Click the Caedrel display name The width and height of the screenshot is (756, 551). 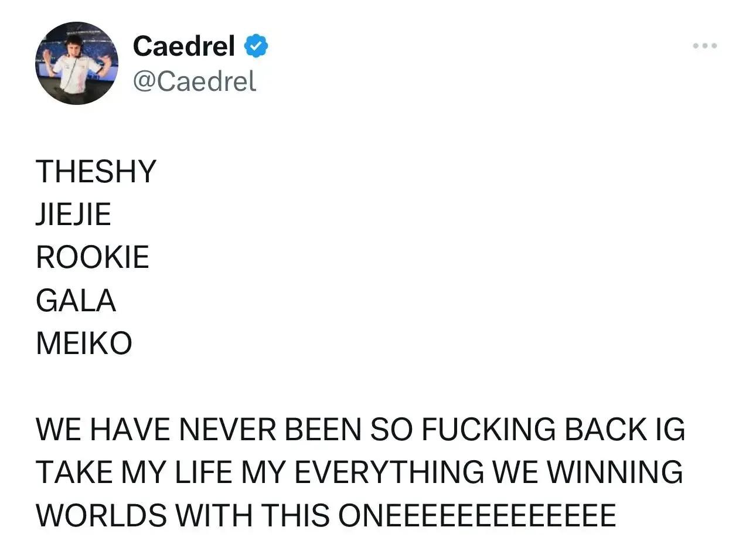click(x=184, y=46)
